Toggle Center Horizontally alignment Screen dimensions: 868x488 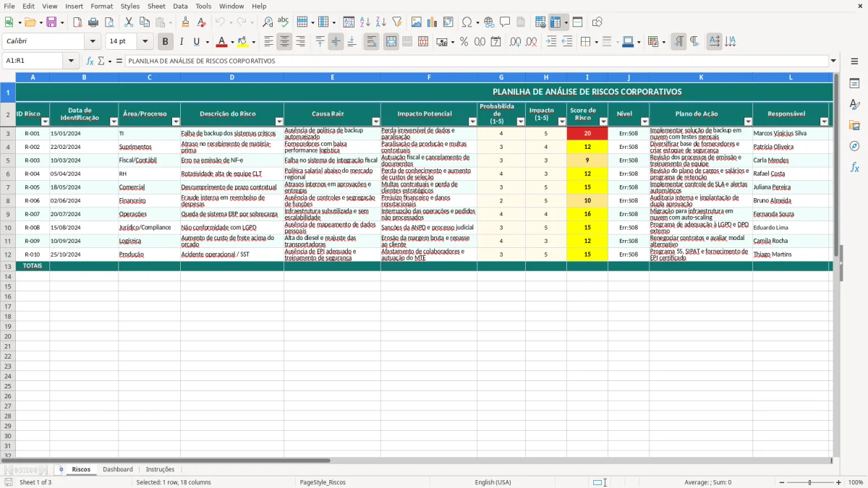(284, 42)
